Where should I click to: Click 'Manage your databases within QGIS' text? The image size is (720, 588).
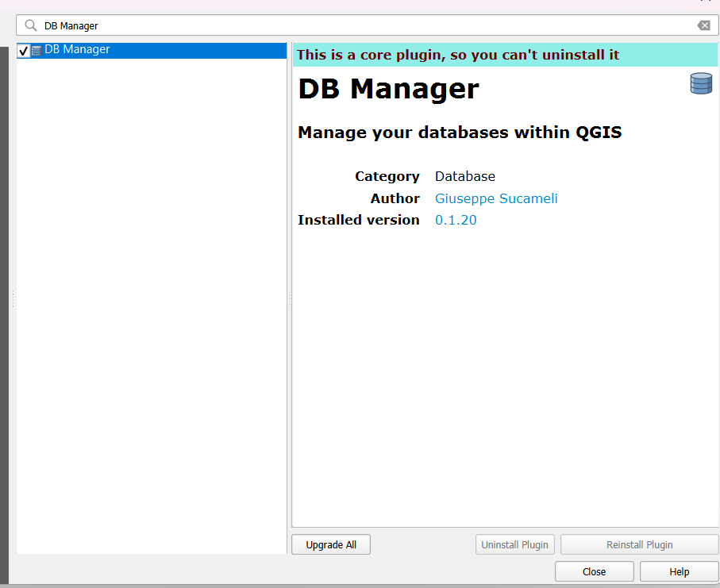[460, 133]
